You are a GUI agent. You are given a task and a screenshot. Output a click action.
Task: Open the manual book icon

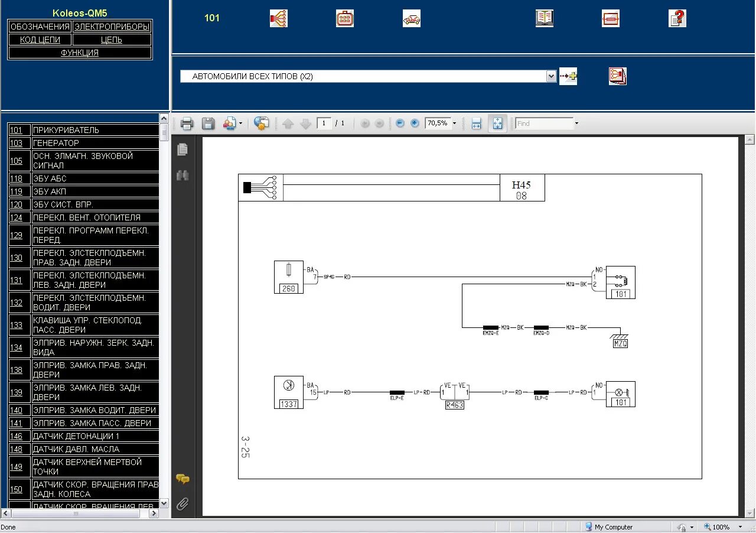pyautogui.click(x=545, y=18)
